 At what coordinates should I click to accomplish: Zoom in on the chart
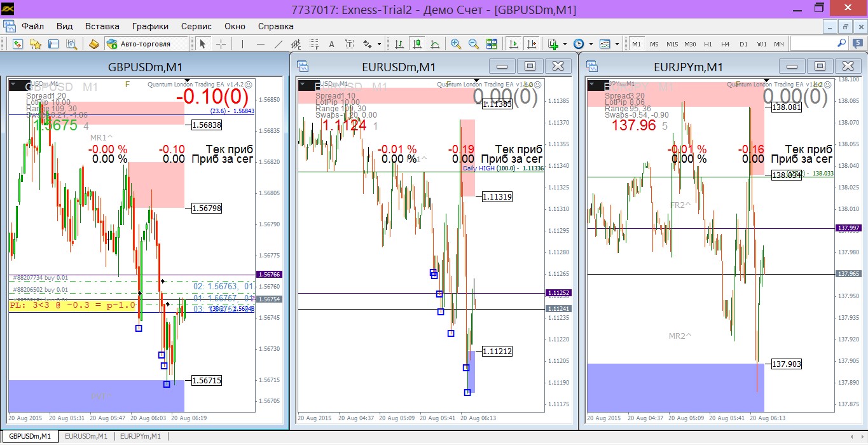[456, 44]
